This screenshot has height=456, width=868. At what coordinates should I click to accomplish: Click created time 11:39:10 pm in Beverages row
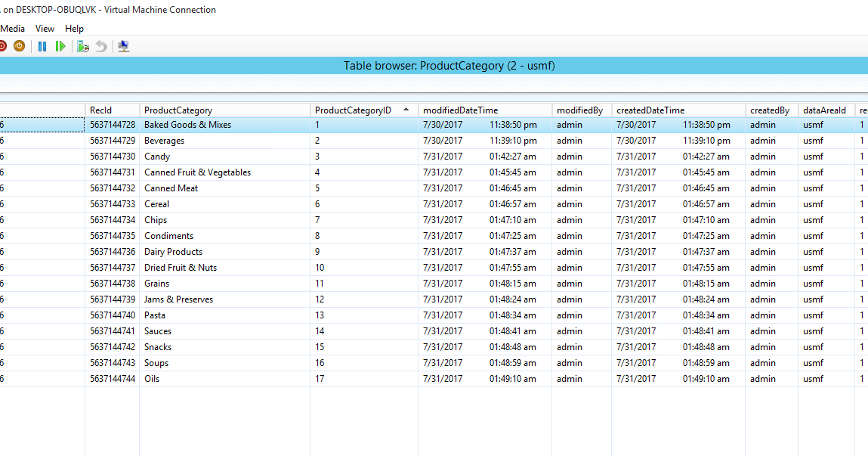(x=706, y=141)
